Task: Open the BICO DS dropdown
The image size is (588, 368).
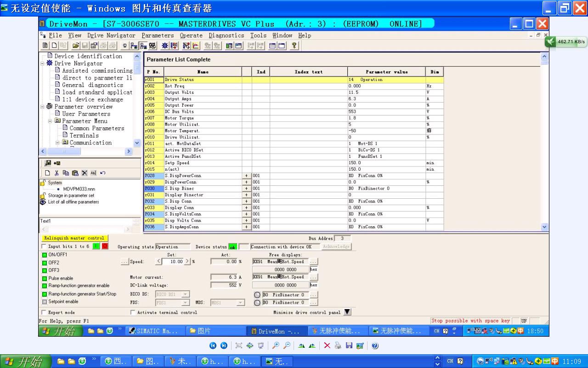Action: 185,294
